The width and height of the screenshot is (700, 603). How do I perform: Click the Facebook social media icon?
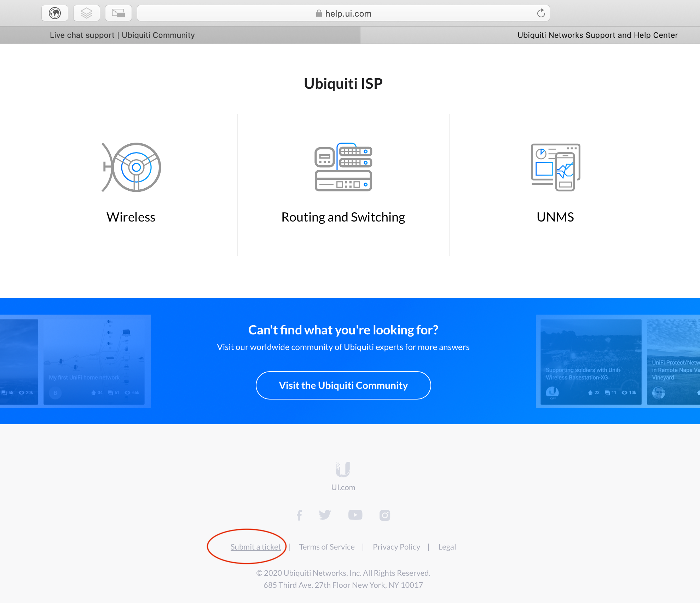(299, 515)
